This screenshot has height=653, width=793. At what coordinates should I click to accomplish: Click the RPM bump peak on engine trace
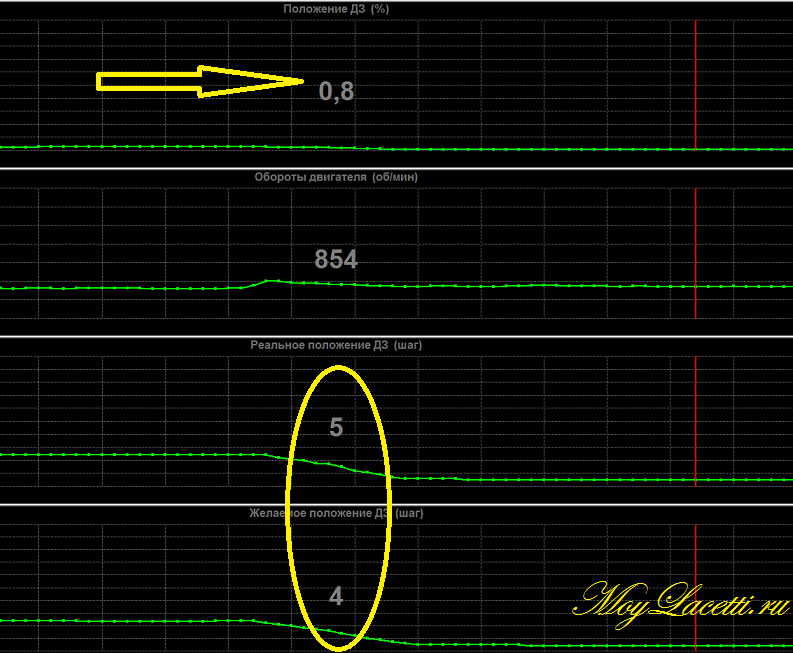[x=268, y=281]
